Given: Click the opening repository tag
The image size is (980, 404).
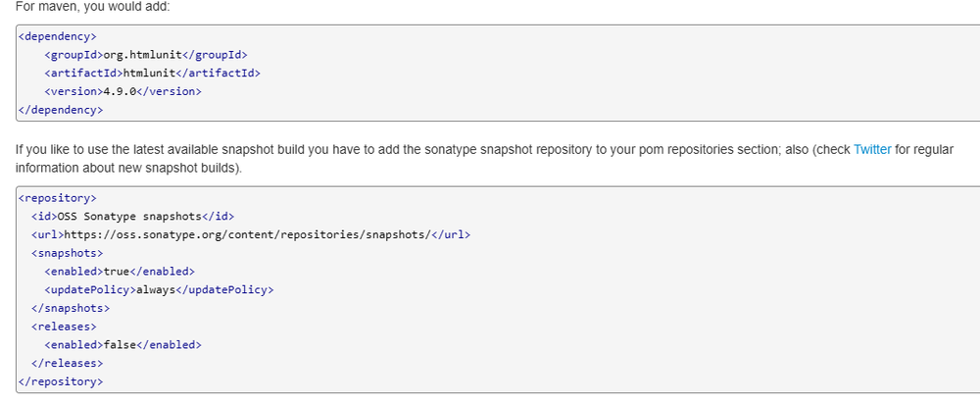Looking at the screenshot, I should coord(58,198).
